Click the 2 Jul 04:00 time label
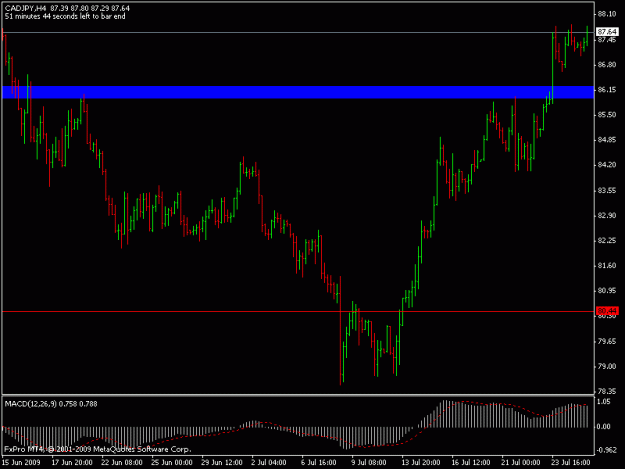The height and width of the screenshot is (469, 625). click(x=269, y=462)
